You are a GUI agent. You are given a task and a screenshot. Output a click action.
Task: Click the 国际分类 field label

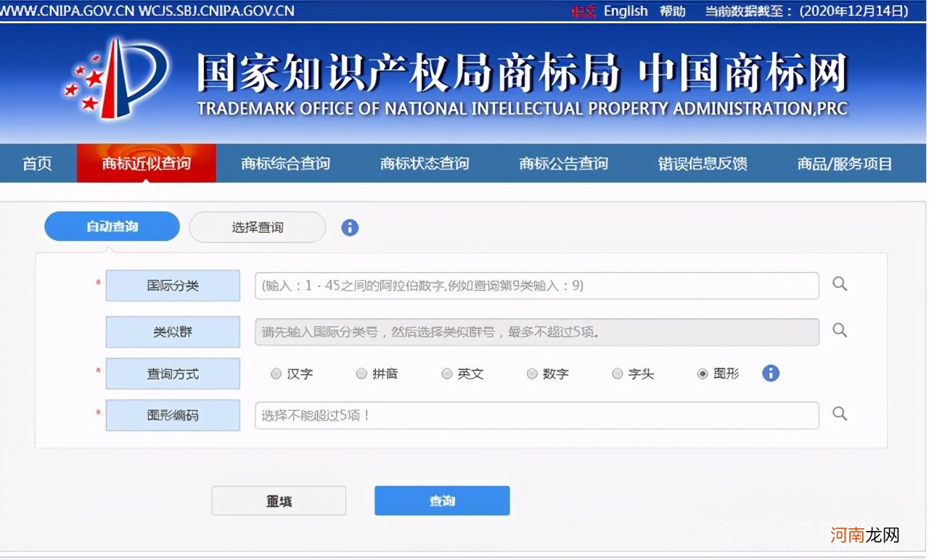click(x=173, y=286)
